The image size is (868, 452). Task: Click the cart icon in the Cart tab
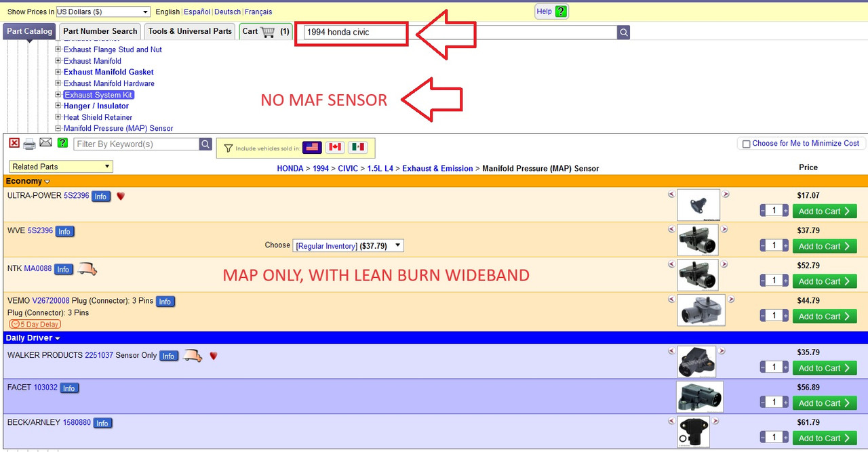(269, 32)
